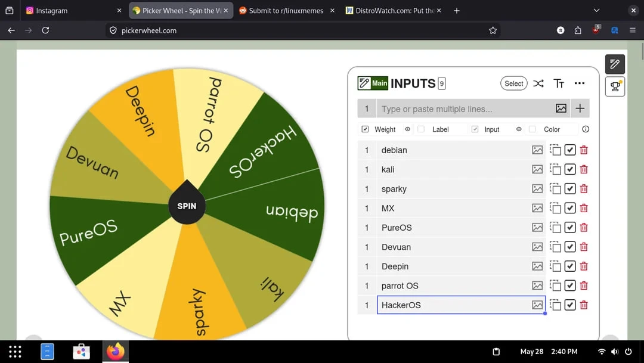The image size is (644, 363).
Task: Uncheck the PureOS entry checkbox
Action: [x=569, y=228]
